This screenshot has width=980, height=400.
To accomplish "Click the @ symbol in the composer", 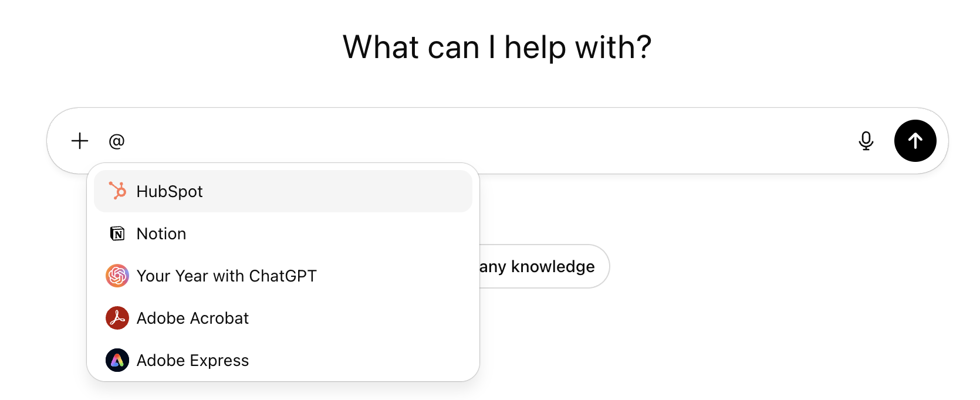I will (117, 141).
